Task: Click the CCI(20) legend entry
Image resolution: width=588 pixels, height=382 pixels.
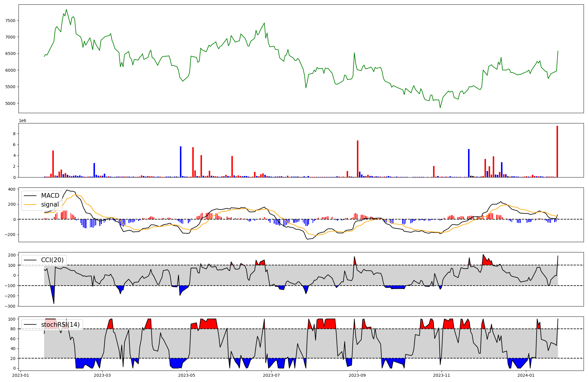Action: coord(52,260)
